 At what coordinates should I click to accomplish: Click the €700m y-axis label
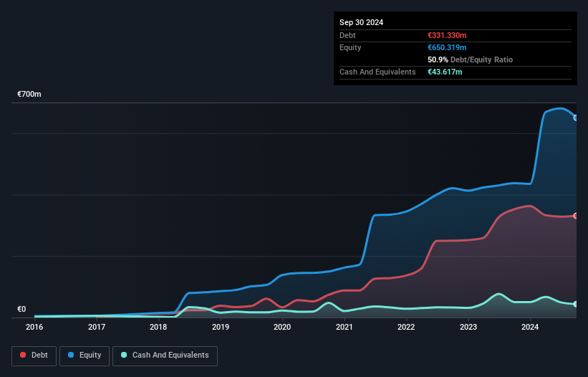pos(29,94)
